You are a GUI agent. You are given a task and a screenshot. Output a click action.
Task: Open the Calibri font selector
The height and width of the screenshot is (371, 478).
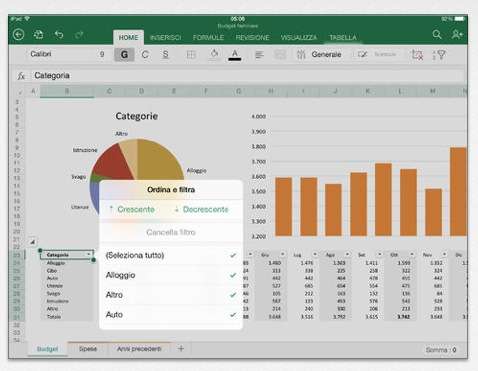point(41,54)
